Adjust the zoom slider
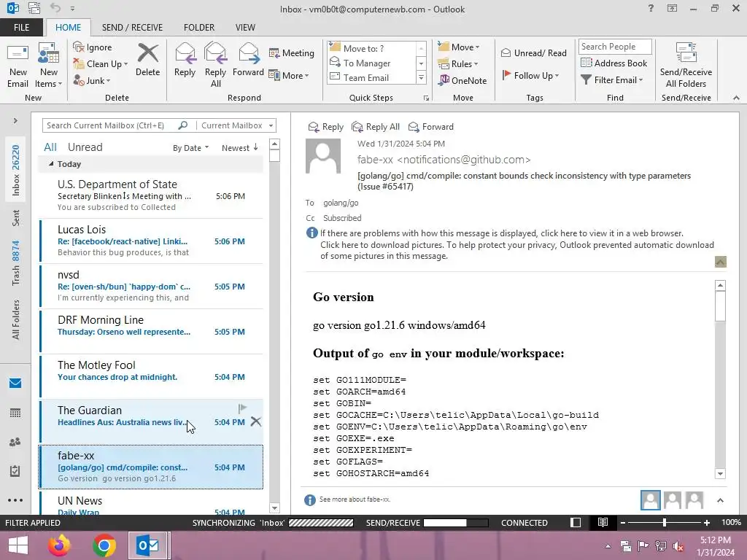Screen dimensions: 747x560 click(665, 522)
